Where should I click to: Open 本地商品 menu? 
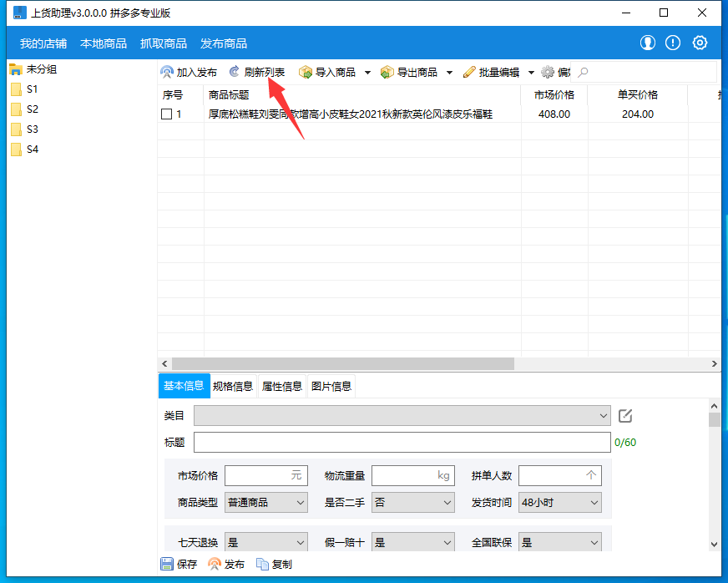click(x=104, y=43)
